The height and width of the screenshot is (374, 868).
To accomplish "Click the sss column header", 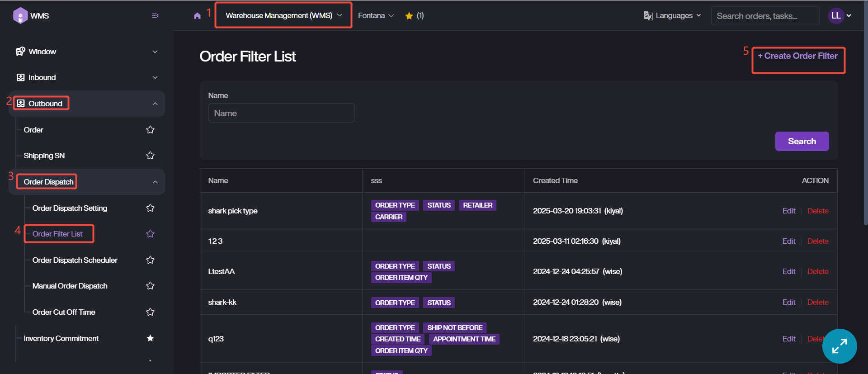I will (x=376, y=180).
